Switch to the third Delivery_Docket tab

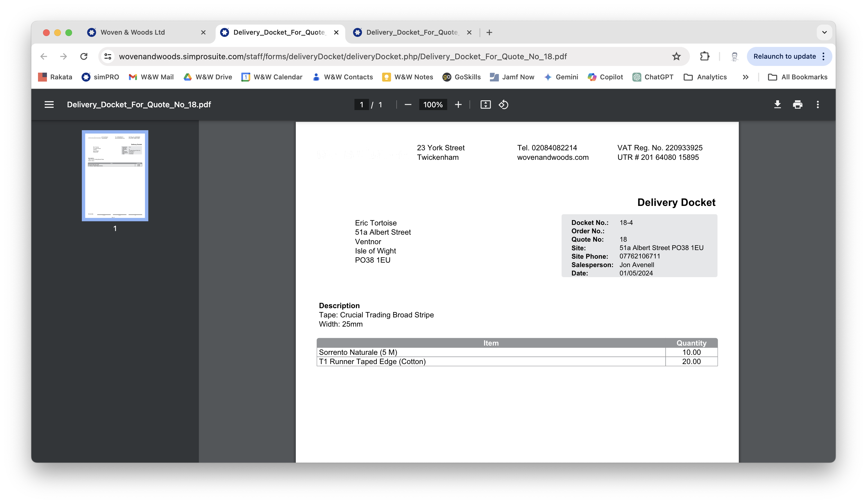[x=411, y=32]
